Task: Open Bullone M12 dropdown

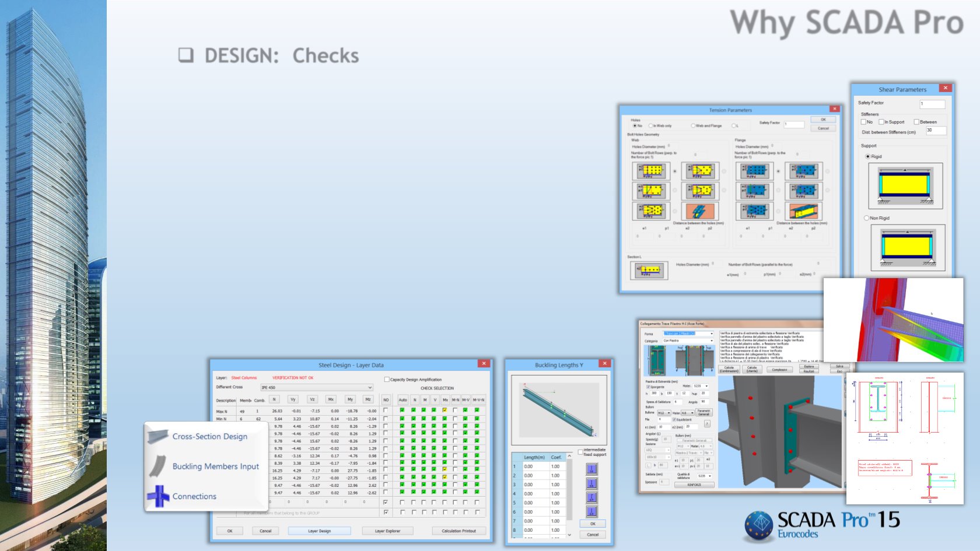Action: click(x=664, y=413)
